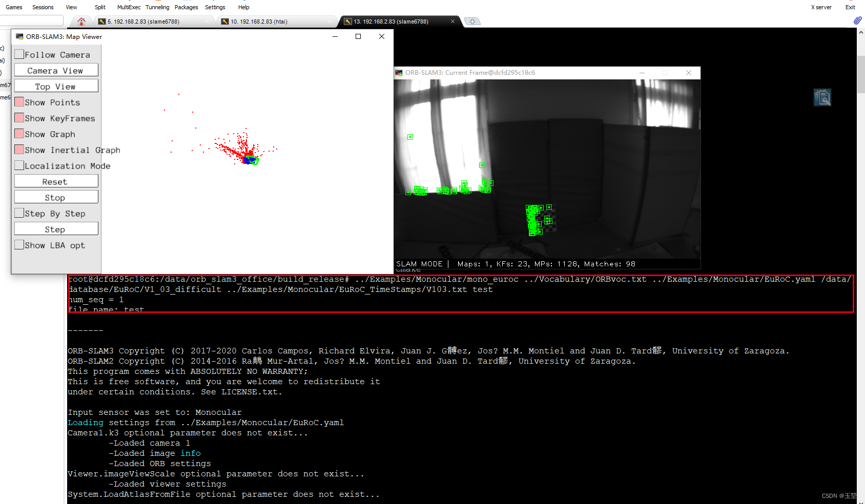Open the home tab icon

tap(81, 22)
